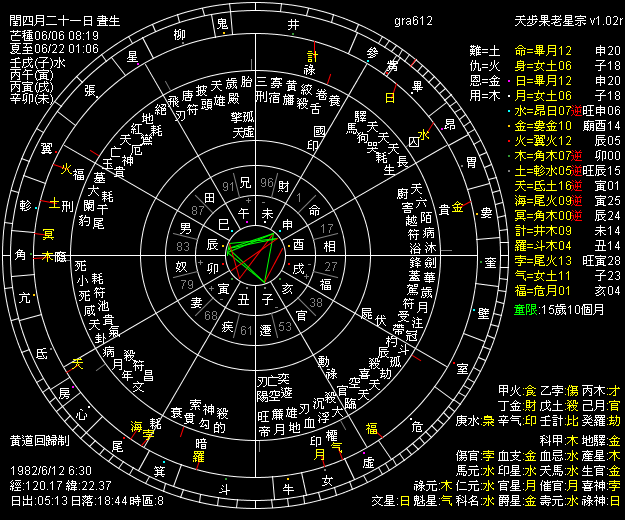Select the '火=翼火12' row
625x520 pixels.
pos(567,141)
